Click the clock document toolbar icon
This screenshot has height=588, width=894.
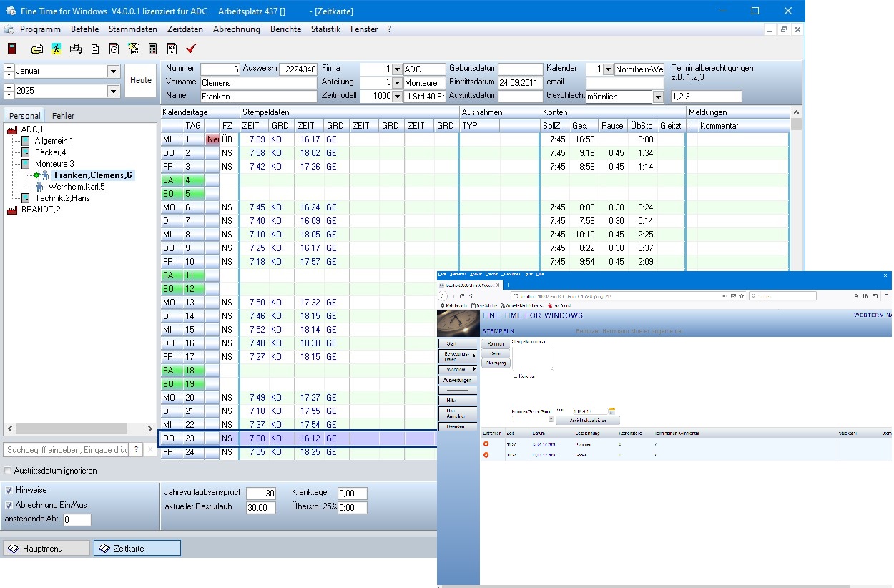(114, 49)
